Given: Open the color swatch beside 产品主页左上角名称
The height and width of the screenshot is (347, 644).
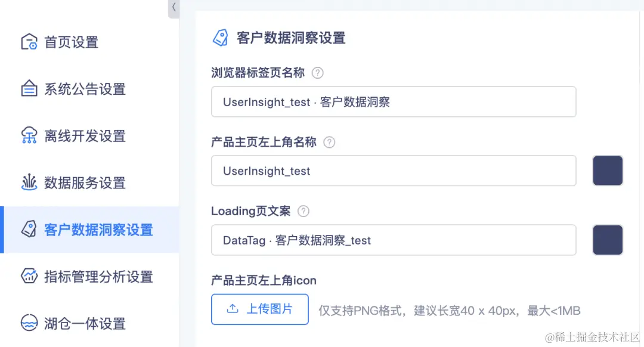Looking at the screenshot, I should pyautogui.click(x=608, y=171).
